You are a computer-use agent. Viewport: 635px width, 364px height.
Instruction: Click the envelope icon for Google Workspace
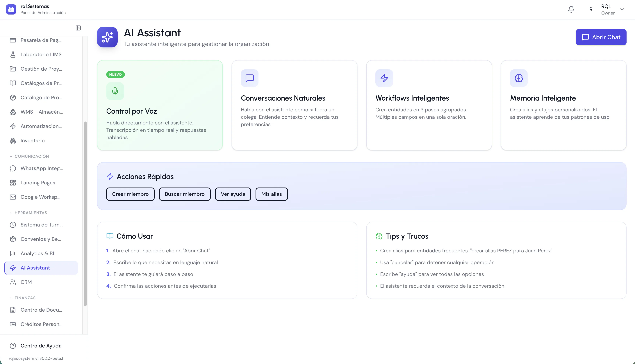(x=13, y=197)
